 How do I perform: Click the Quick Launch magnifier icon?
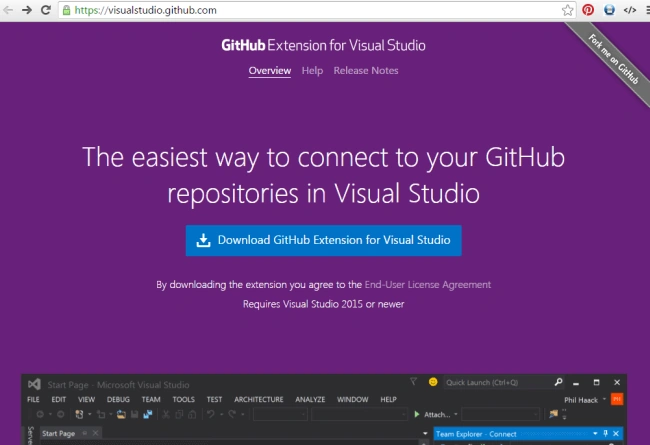click(558, 382)
